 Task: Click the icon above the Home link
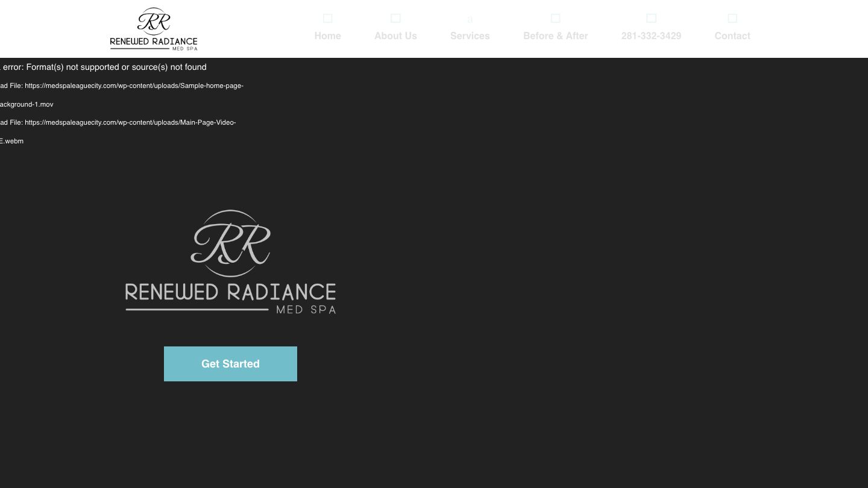click(327, 18)
